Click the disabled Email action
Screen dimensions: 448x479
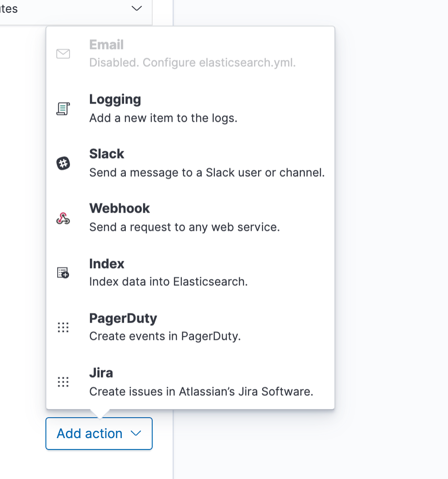(190, 54)
